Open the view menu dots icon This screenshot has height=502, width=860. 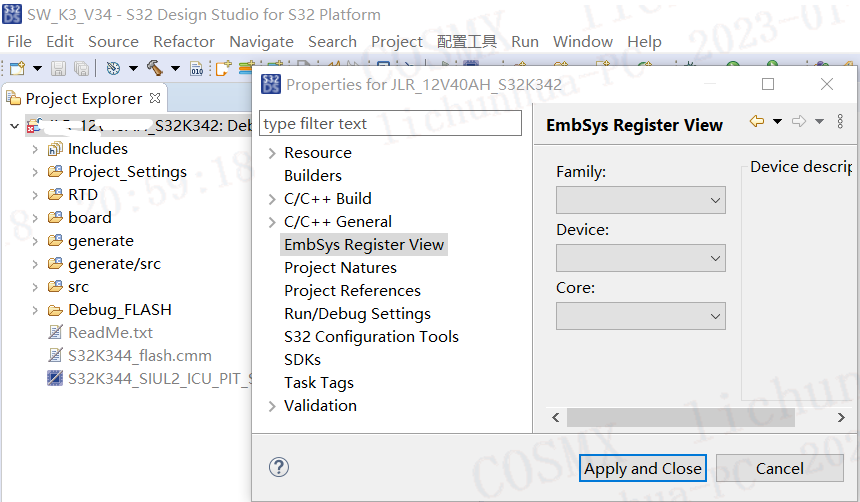(842, 122)
